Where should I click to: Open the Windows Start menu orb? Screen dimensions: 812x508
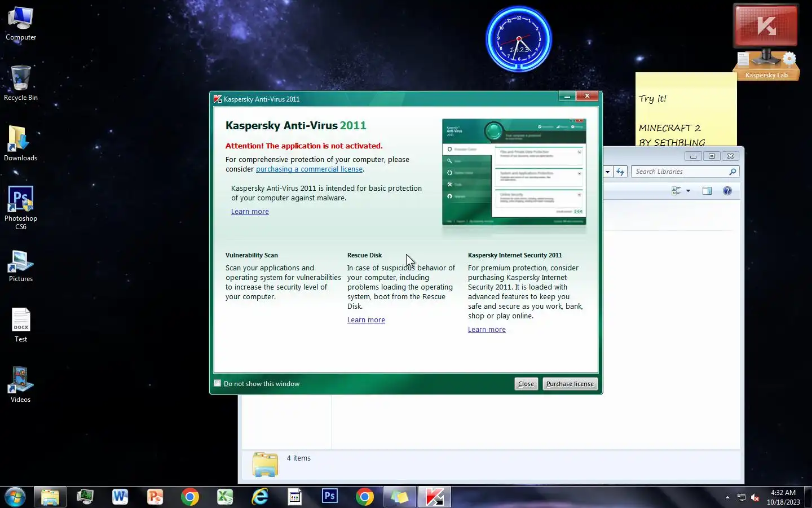click(x=15, y=497)
